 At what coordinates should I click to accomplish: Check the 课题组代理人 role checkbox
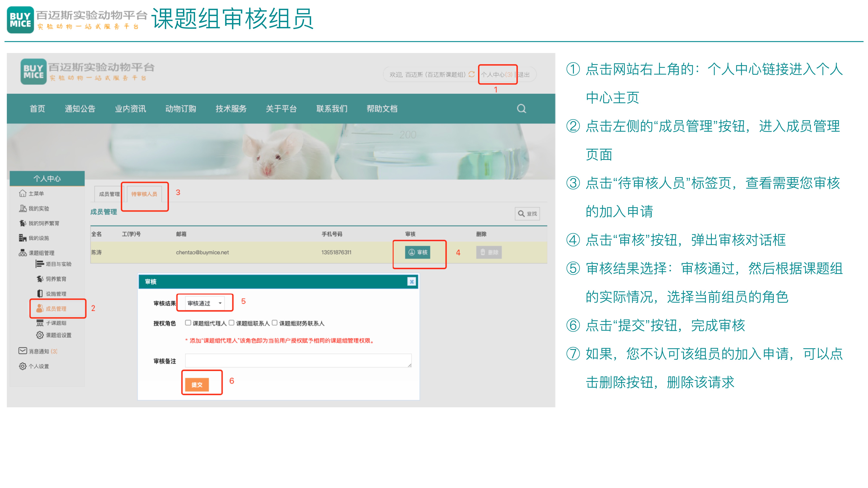(x=188, y=323)
